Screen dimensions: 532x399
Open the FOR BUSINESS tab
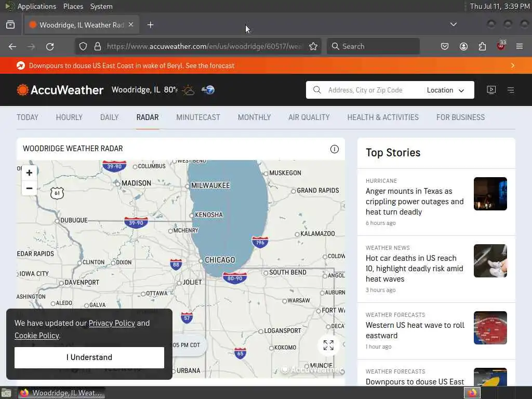[x=460, y=117]
